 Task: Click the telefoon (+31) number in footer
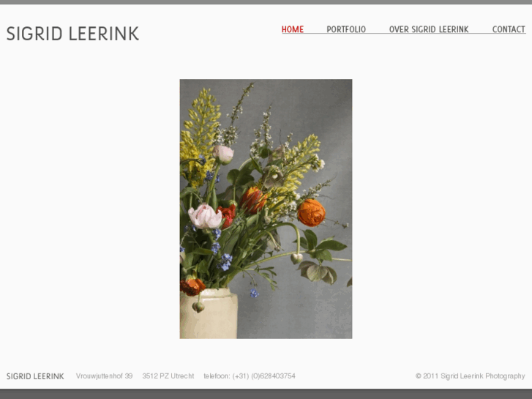tap(250, 376)
